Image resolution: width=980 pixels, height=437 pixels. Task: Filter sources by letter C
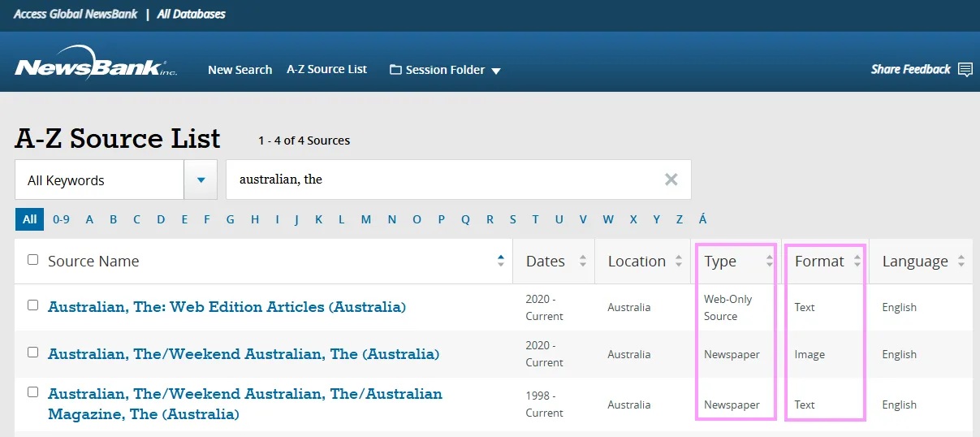[137, 219]
